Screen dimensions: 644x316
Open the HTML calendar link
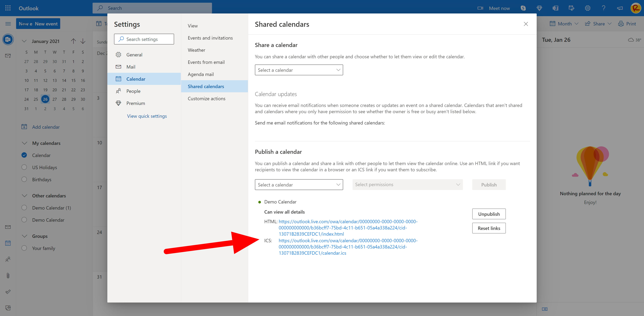[x=348, y=228]
